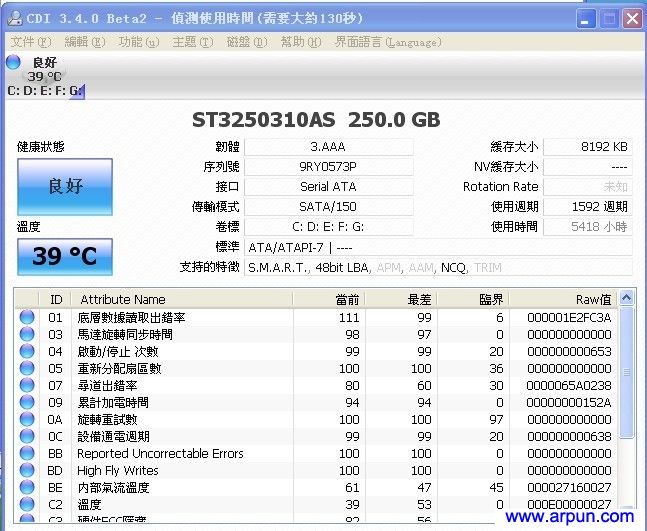Click the status circle for attribute 0C
This screenshot has width=647, height=531.
[27, 437]
